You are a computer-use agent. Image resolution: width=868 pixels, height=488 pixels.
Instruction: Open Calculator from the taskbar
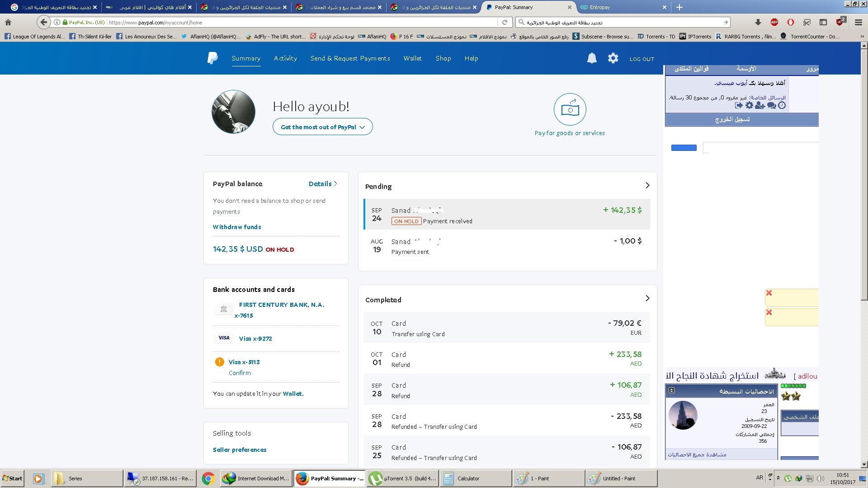tap(476, 479)
